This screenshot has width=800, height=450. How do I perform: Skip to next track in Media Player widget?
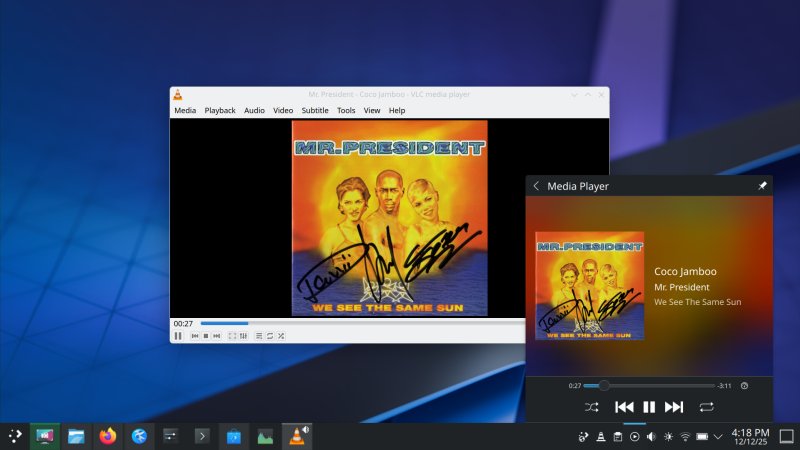674,407
